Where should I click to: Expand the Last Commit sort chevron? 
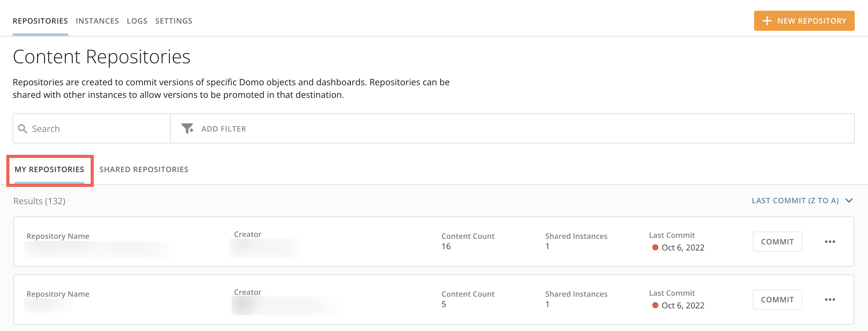[x=849, y=201]
